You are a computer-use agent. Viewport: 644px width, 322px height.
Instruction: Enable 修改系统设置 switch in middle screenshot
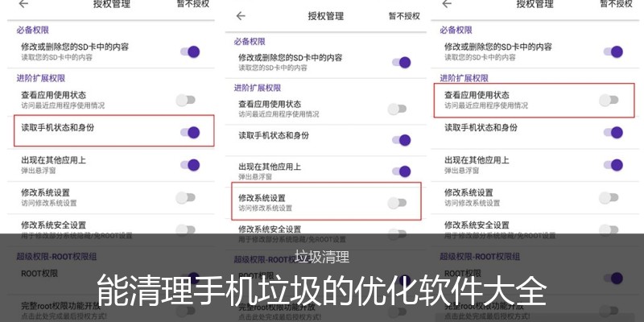coord(397,203)
